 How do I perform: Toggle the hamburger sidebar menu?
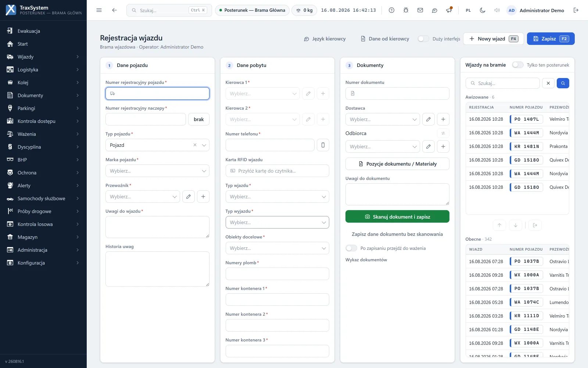click(99, 10)
